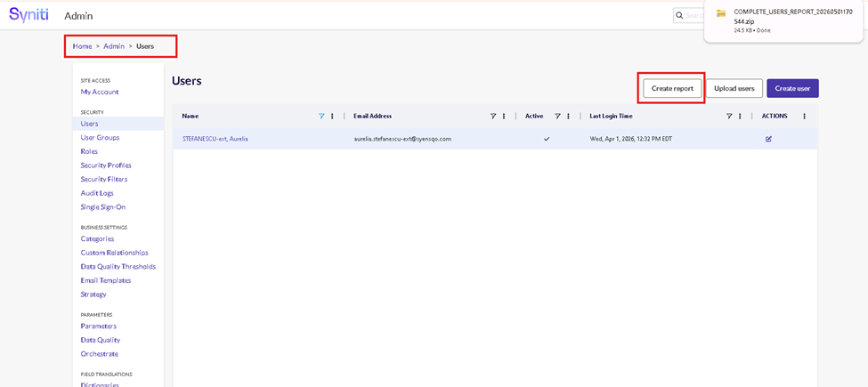Select Security Profiles in sidebar
The width and height of the screenshot is (868, 387).
(x=106, y=165)
